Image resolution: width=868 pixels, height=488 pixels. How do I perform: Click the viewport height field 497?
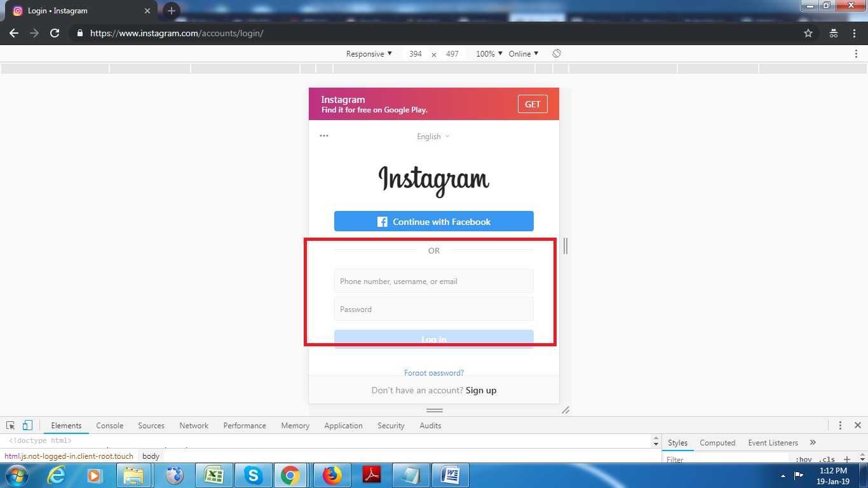[452, 54]
